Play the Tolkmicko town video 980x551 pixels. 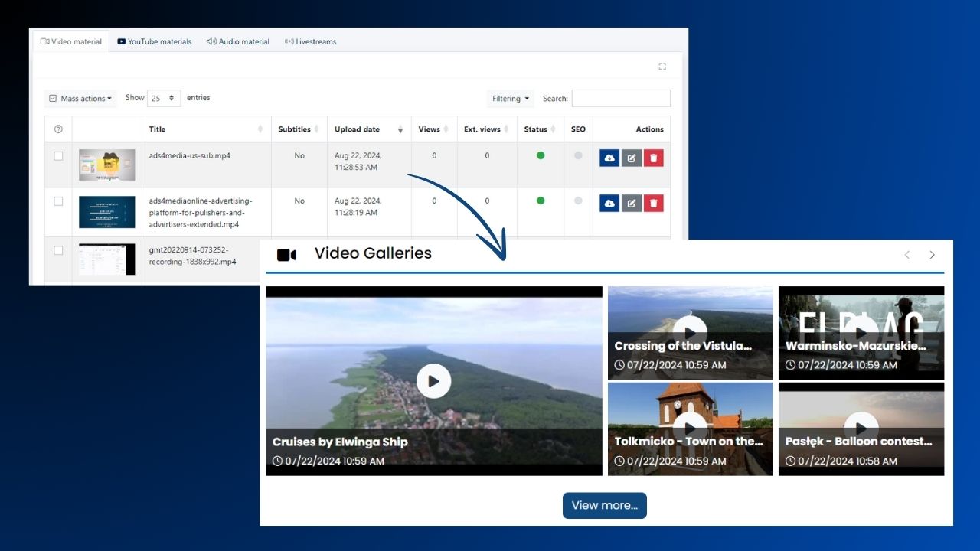(x=691, y=429)
